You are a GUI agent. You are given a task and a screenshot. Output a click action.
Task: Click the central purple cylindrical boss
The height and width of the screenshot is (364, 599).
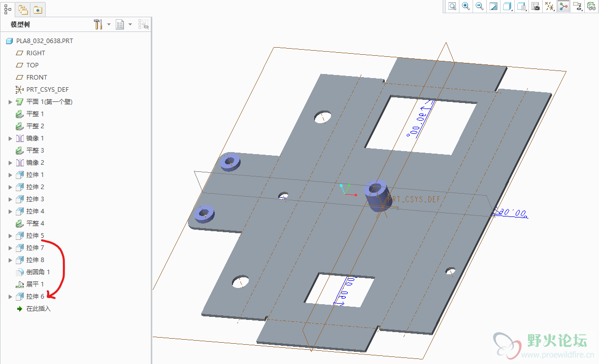(x=378, y=196)
